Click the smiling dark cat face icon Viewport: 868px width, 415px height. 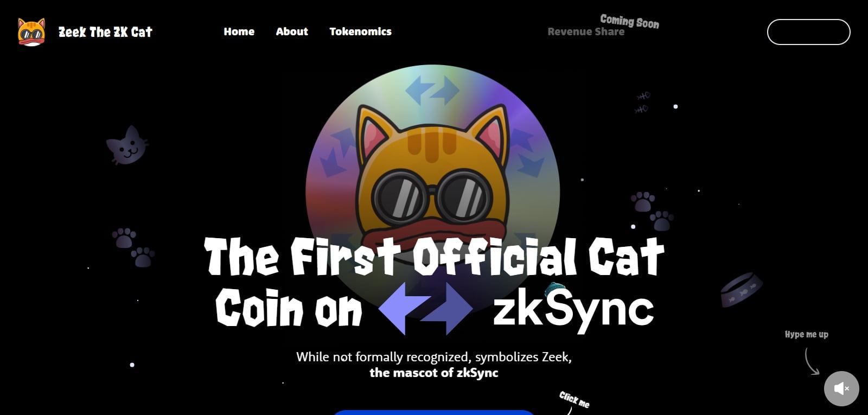(127, 145)
